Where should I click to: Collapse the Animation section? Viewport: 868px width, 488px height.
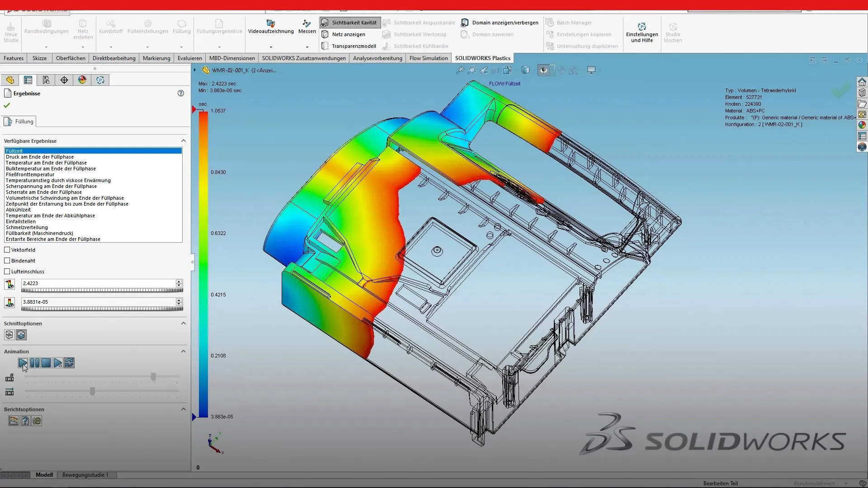[183, 351]
